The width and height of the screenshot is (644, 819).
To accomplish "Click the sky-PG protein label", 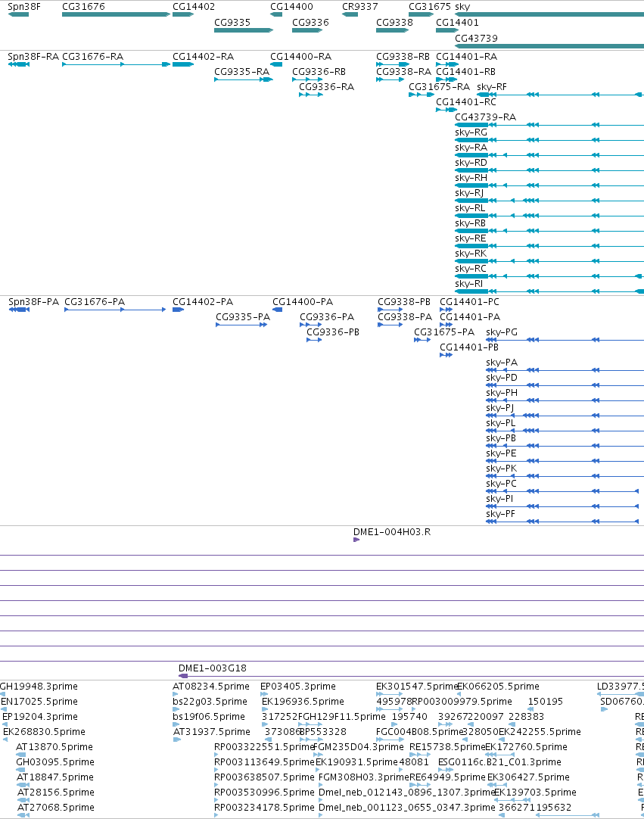I will (x=502, y=332).
